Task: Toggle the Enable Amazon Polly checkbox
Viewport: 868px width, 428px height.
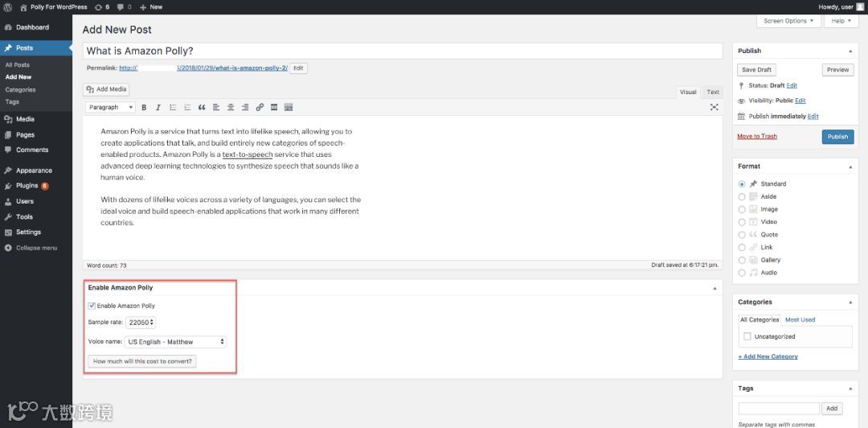Action: coord(92,306)
